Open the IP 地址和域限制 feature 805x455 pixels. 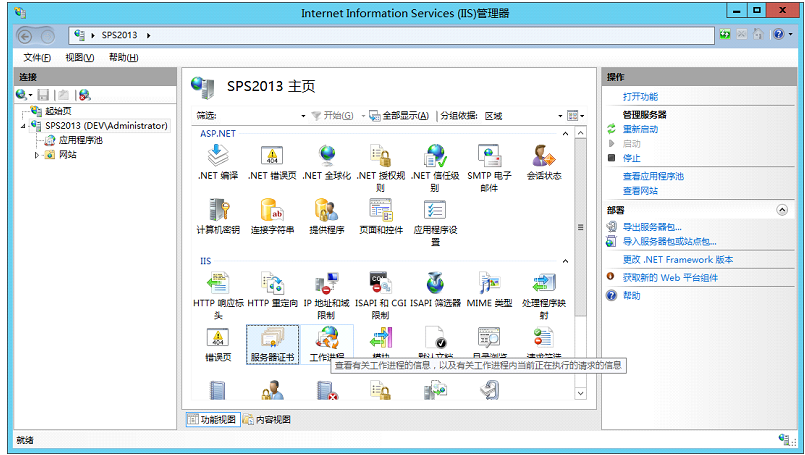(327, 295)
